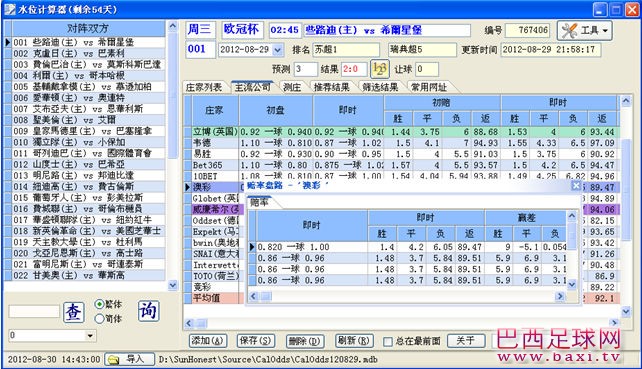
Task: Click the 123 result calculator icon
Action: click(380, 69)
